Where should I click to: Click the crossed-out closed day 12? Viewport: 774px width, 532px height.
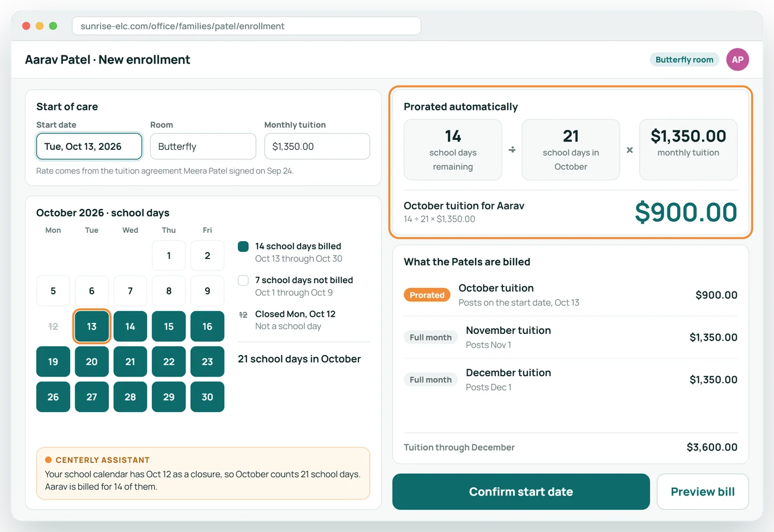click(53, 326)
